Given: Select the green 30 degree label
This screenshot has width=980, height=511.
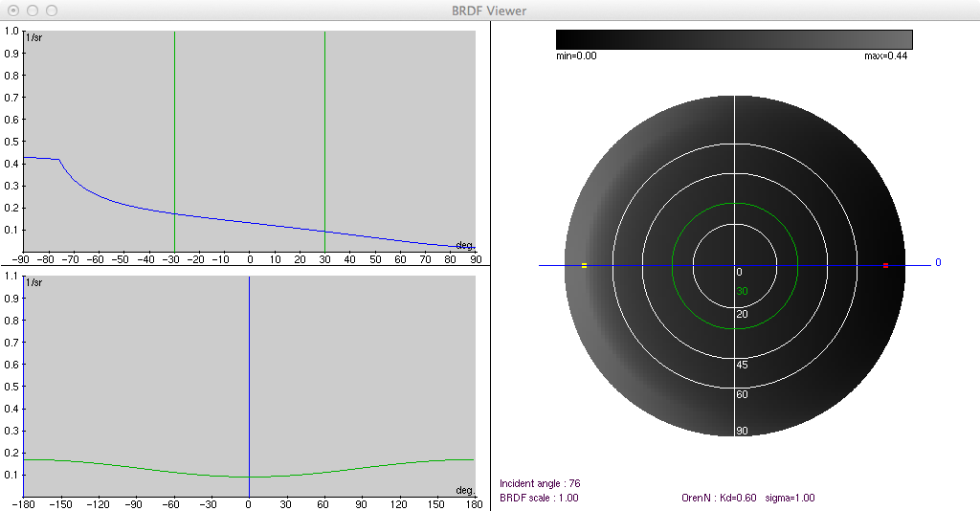Looking at the screenshot, I should [x=742, y=292].
